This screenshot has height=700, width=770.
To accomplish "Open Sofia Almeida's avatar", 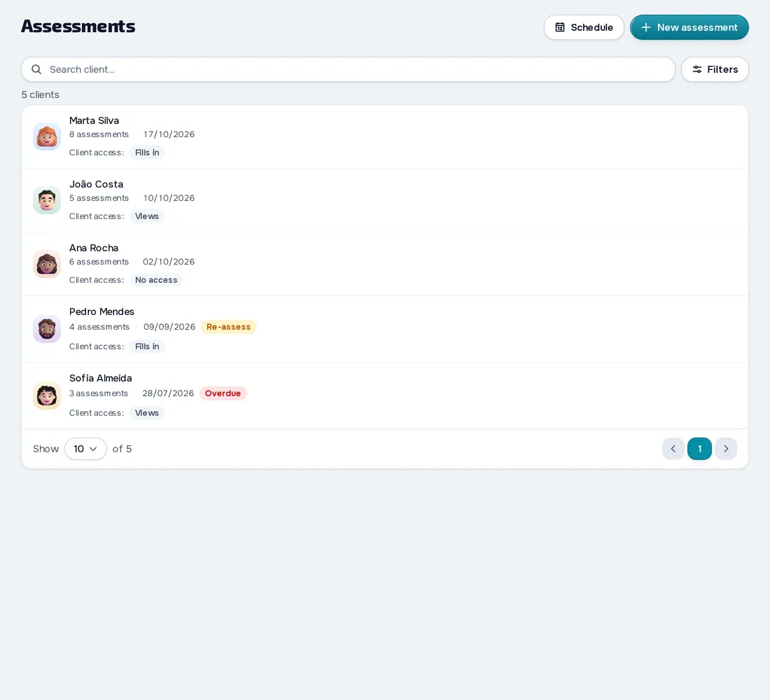I will click(47, 395).
